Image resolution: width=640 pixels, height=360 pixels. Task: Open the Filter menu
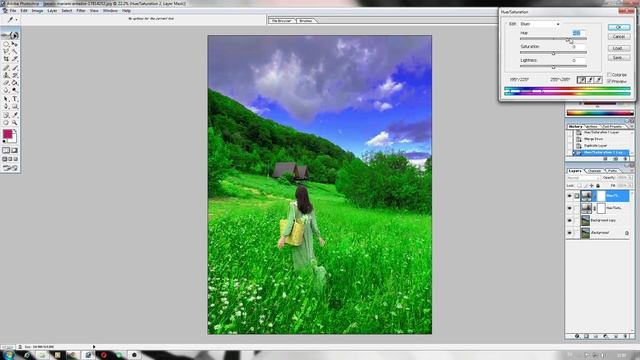click(81, 11)
